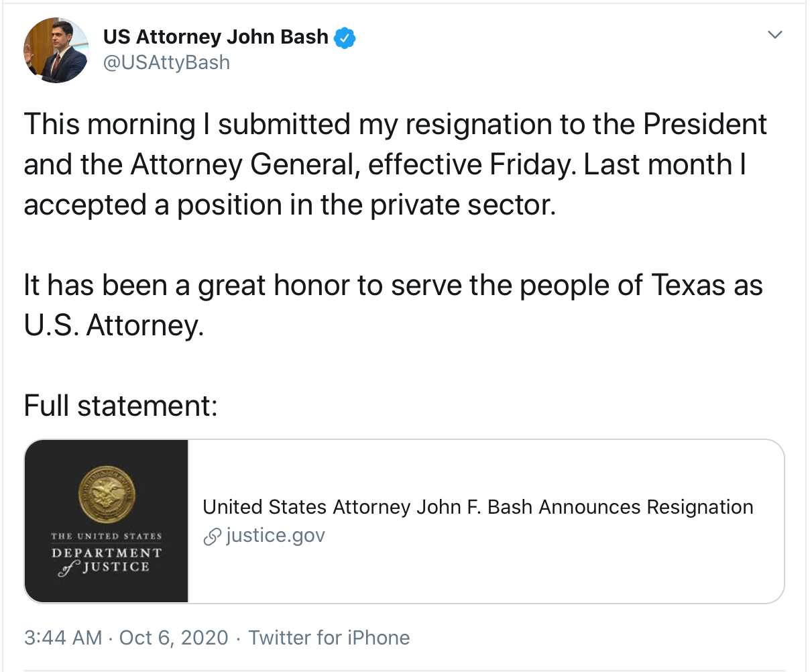Open the John F. Bash Announces Resignation headline
Image resolution: width=812 pixels, height=672 pixels.
[x=478, y=507]
